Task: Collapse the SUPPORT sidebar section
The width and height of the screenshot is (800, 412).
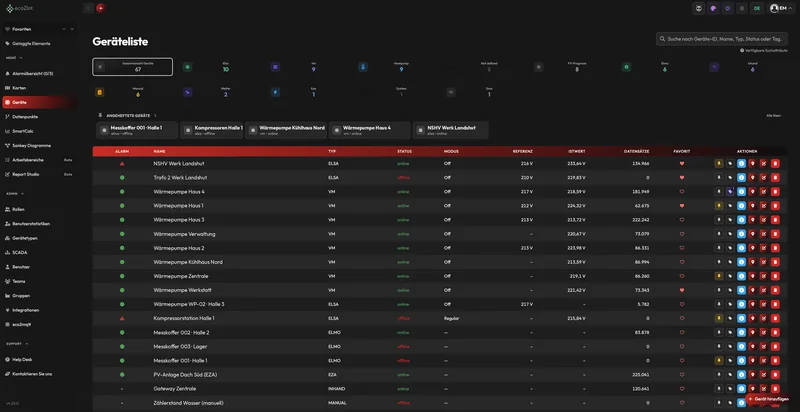Action: tap(27, 344)
